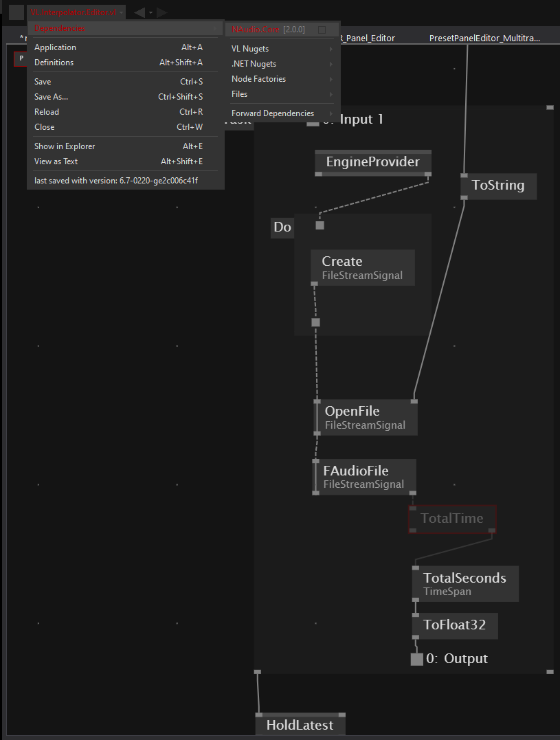Open the VL.Interpolator.Editor.vl document menu
This screenshot has width=560, height=740.
(x=76, y=12)
